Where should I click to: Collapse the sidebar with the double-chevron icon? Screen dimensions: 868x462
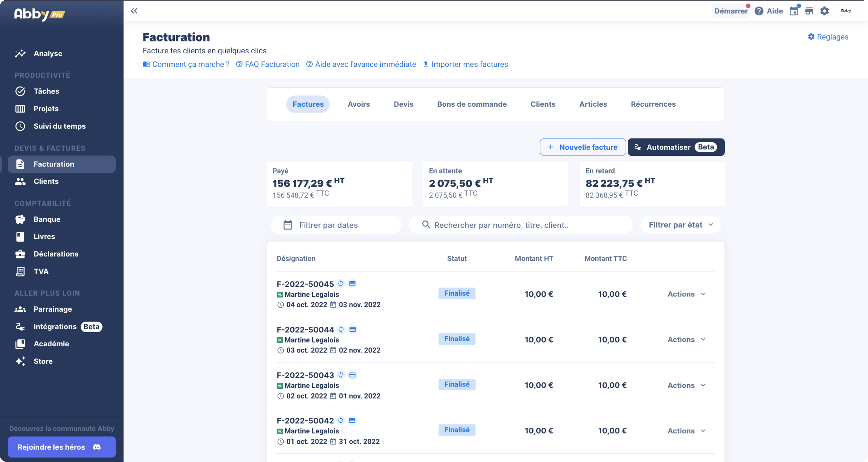coord(134,11)
